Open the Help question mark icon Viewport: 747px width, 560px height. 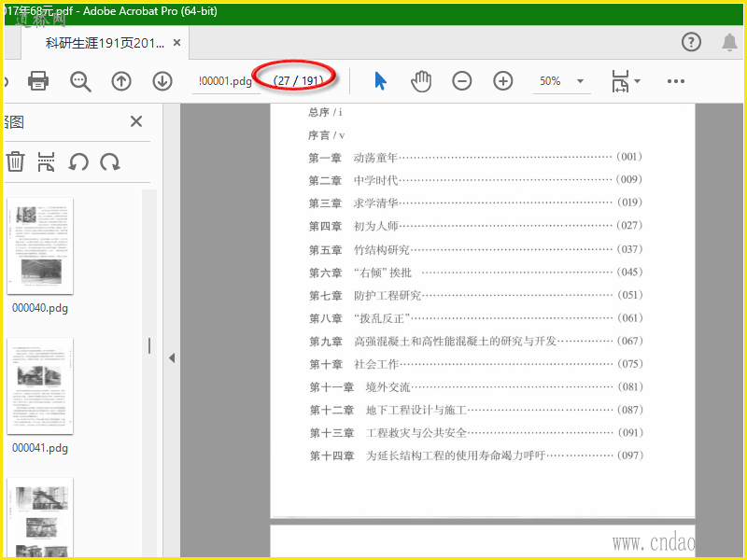(x=691, y=42)
